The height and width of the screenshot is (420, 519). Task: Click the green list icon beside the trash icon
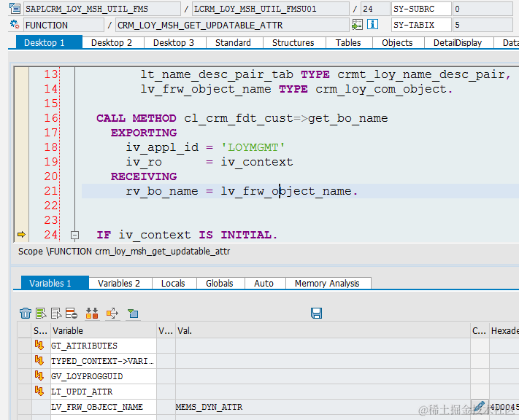coord(41,313)
